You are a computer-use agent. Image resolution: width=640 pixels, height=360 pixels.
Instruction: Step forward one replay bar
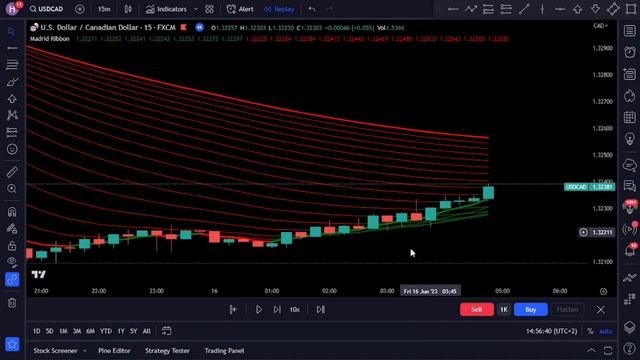tap(277, 310)
